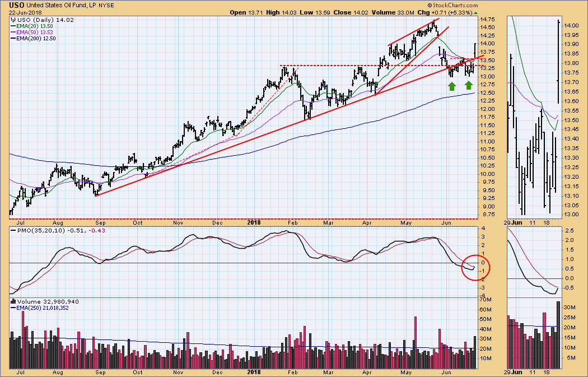The image size is (588, 377).
Task: Click the red "-0.43" PMO signal value
Action: (96, 230)
